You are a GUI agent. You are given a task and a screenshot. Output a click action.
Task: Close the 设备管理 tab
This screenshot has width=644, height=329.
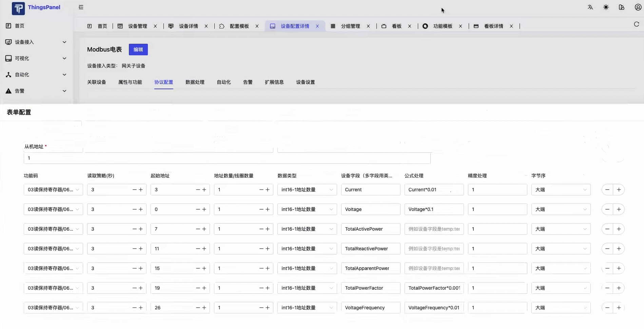point(155,26)
